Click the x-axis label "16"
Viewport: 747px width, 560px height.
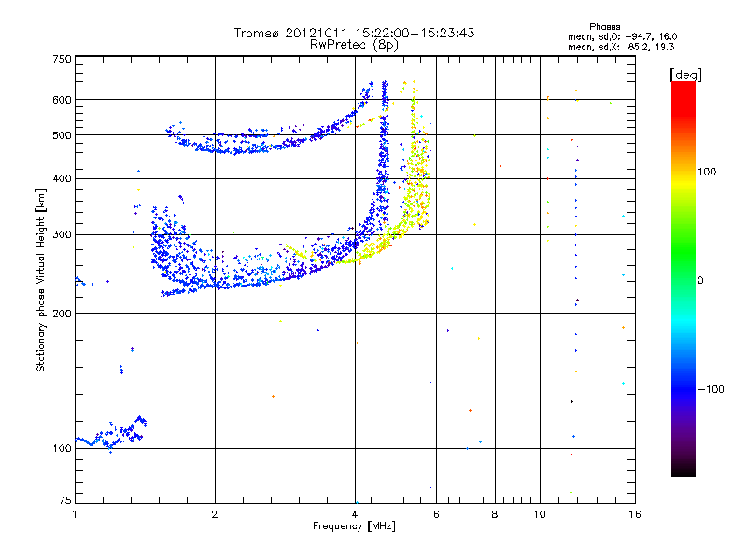coord(635,514)
